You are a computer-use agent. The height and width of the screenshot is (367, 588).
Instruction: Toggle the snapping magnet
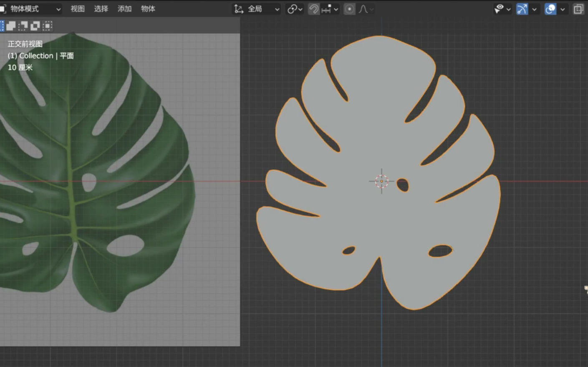tap(313, 9)
